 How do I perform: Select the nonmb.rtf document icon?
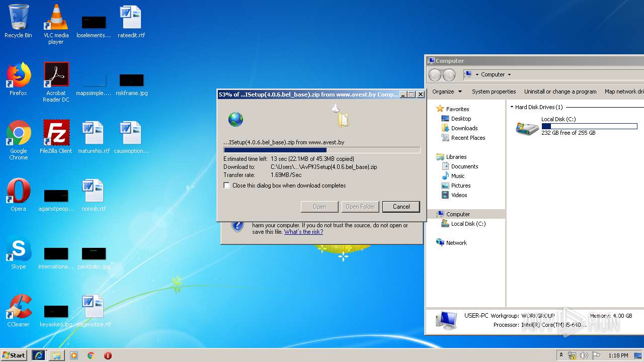(x=94, y=195)
